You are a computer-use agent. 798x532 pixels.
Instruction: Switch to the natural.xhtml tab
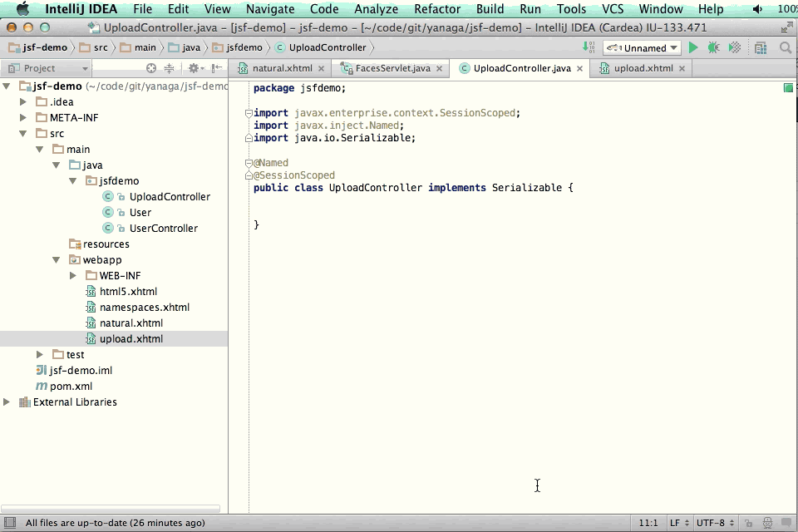click(282, 68)
